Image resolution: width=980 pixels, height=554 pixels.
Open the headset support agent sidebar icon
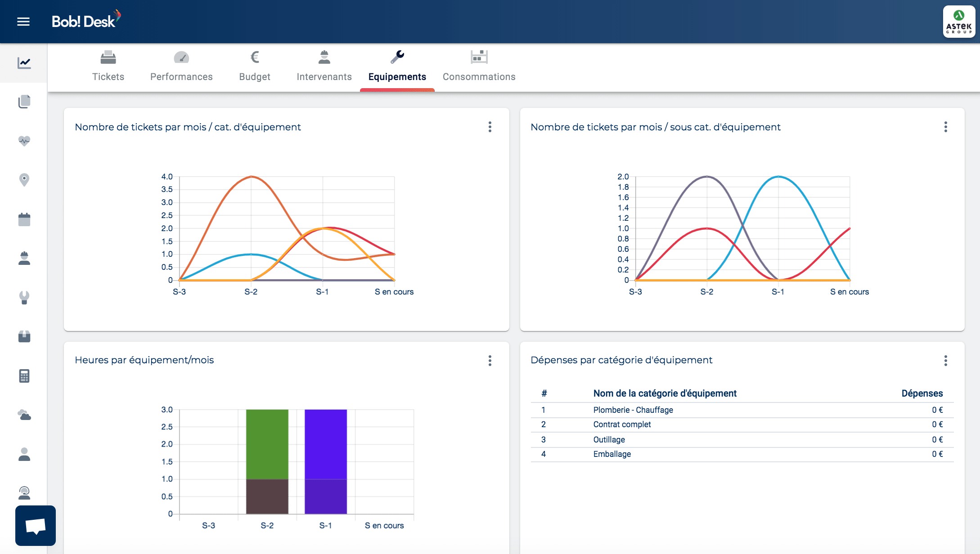point(24,493)
